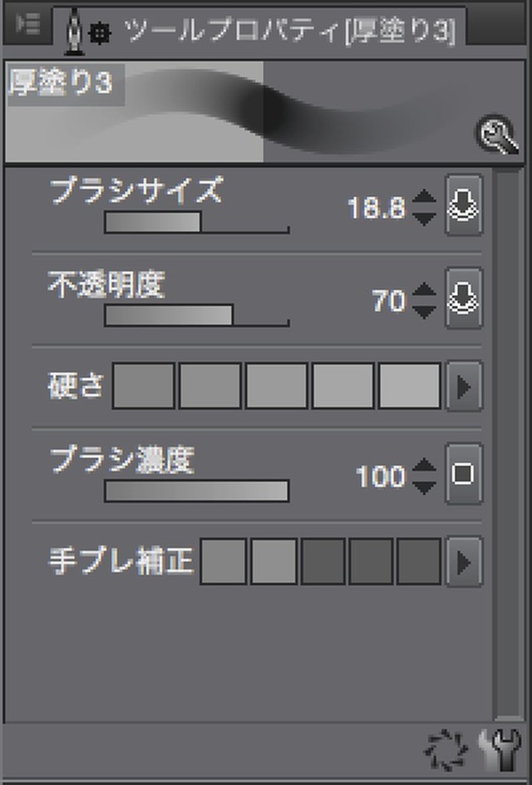Set stabilization to the third level box

coord(323,561)
